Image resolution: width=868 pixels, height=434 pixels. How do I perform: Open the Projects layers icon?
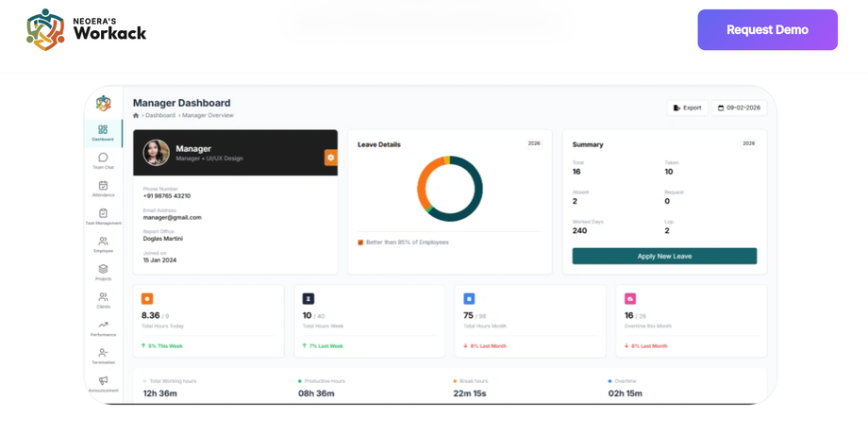coord(103,269)
